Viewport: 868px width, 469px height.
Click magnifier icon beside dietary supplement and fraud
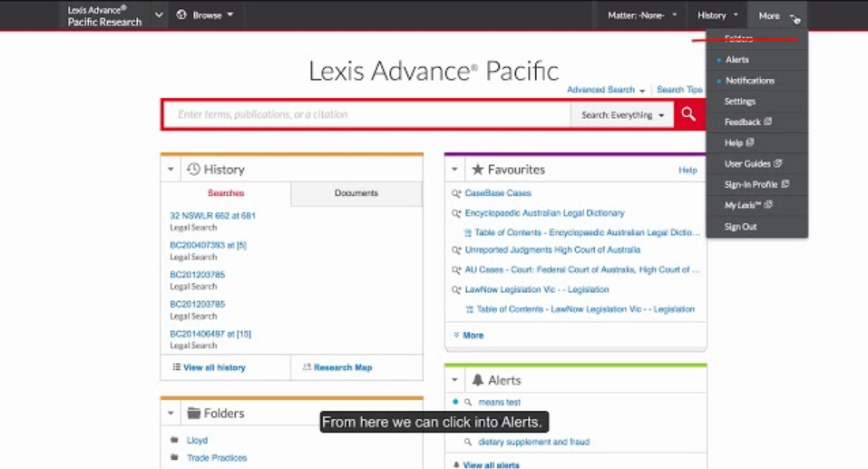click(x=468, y=442)
